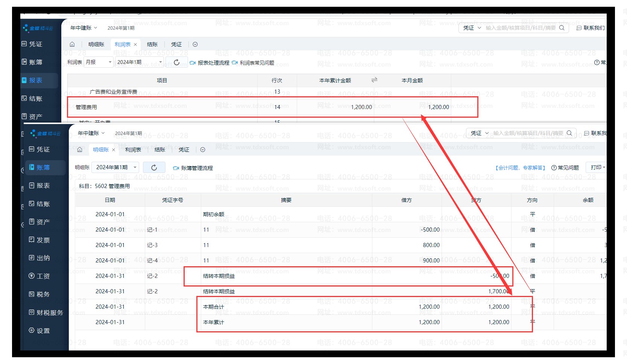Screen dimensions: 627x364
Task: Click refresh button beside 2024年第1期 in 明细账
Action: 154,168
